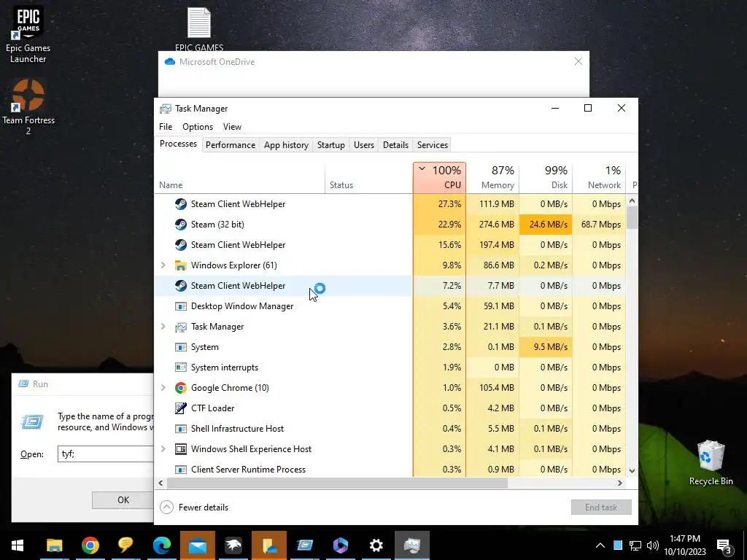Image resolution: width=747 pixels, height=560 pixels.
Task: Open the File menu
Action: (x=166, y=127)
